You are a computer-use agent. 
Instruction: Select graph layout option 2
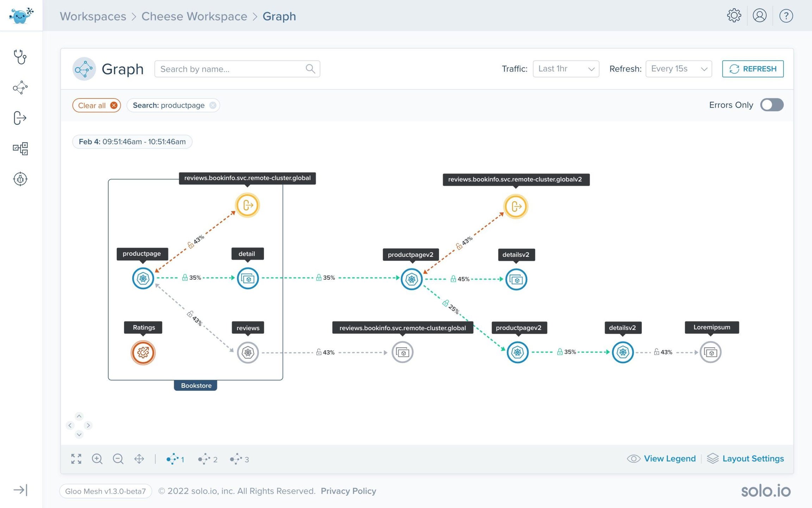(x=208, y=459)
